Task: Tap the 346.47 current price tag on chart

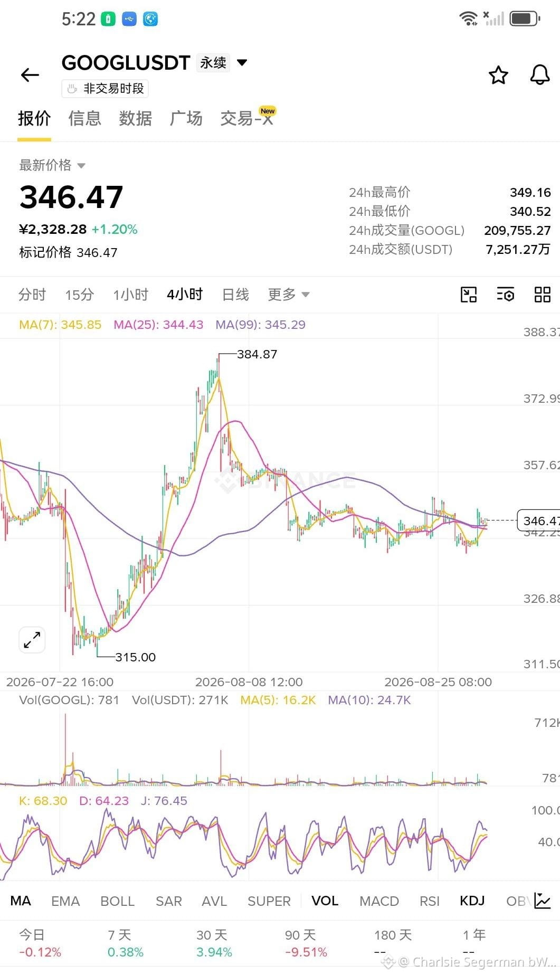Action: point(539,520)
